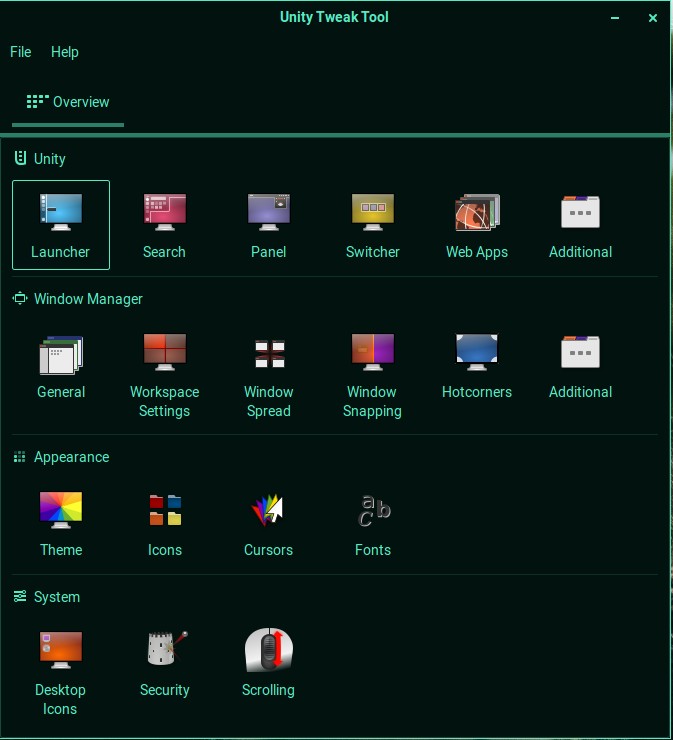Screen dimensions: 673x740
Task: Choose the Theme appearance icon
Action: 61,522
